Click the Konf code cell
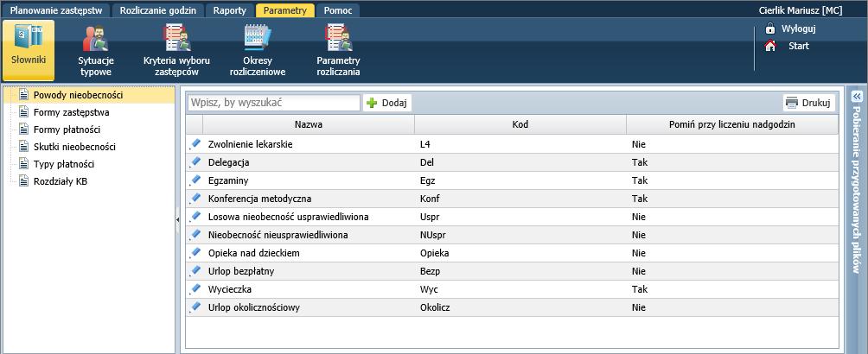 pos(520,199)
